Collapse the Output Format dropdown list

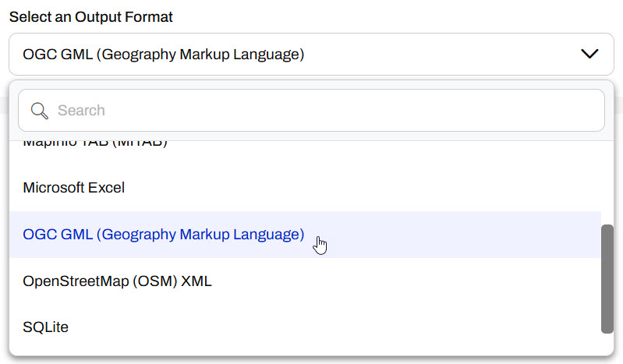tap(589, 54)
